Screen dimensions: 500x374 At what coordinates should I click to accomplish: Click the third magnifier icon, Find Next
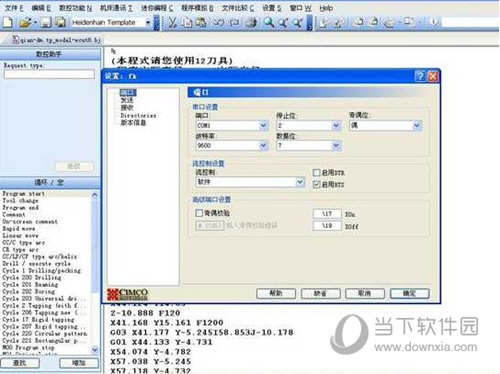pyautogui.click(x=297, y=22)
